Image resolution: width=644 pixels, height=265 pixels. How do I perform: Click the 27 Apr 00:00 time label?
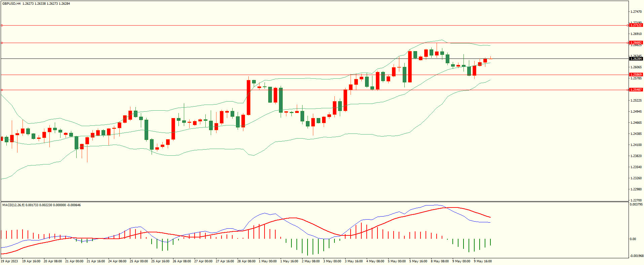point(203,261)
